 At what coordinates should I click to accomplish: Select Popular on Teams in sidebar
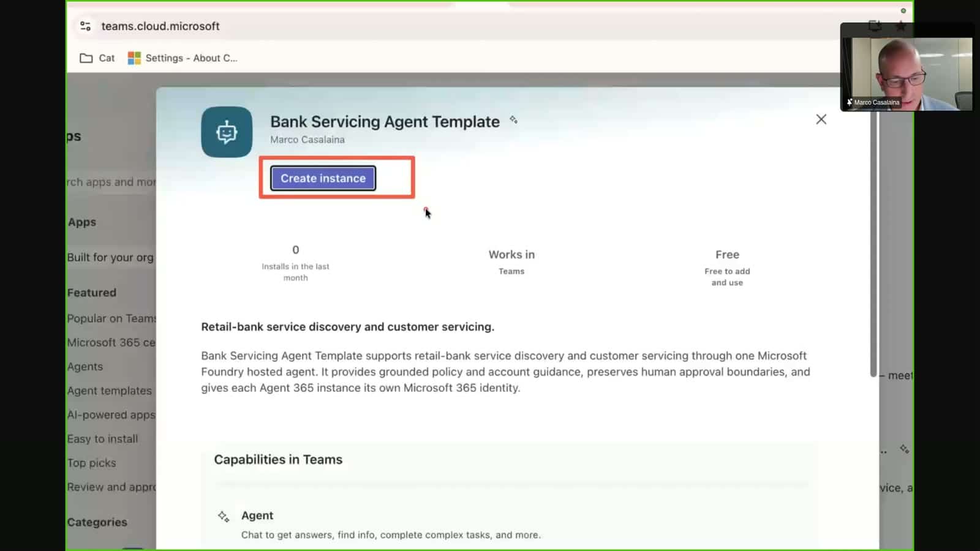coord(111,318)
